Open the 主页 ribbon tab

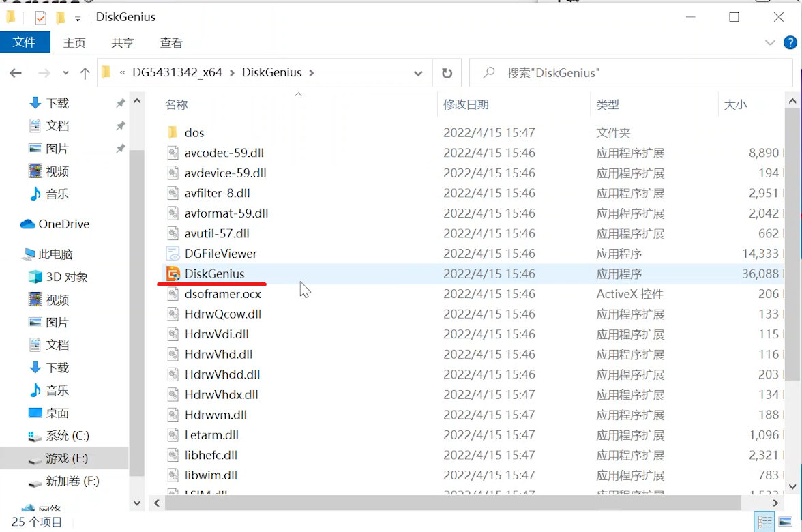click(x=74, y=42)
